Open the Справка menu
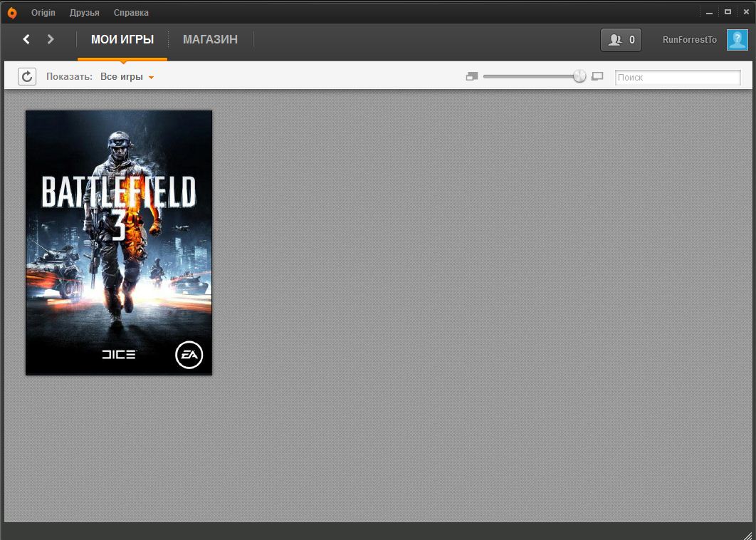756x540 pixels. coord(131,13)
